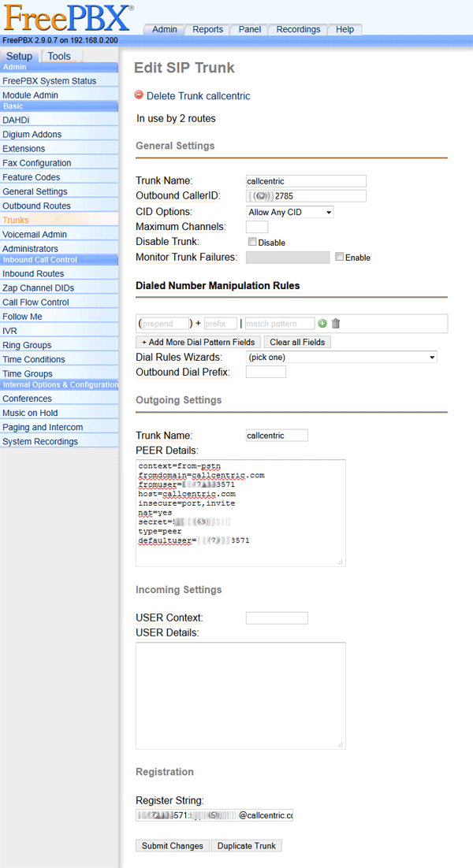Switch to the Tools tab
473x868 pixels.
[x=59, y=56]
